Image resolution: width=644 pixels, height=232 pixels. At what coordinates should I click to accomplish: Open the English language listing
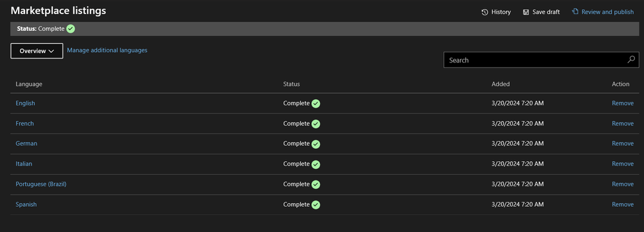(x=25, y=103)
